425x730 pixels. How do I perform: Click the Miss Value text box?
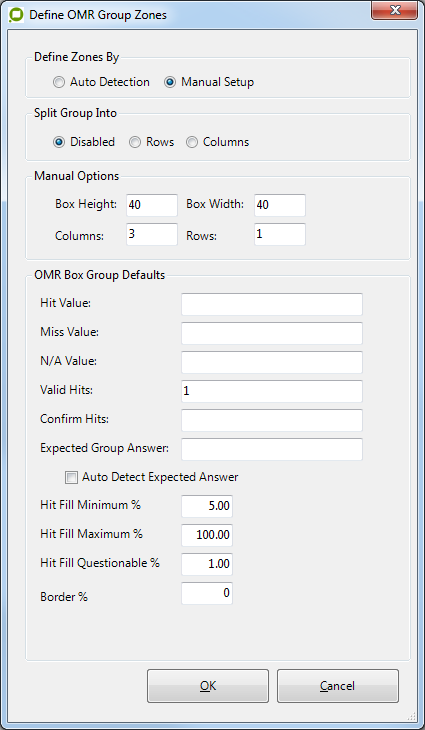[272, 333]
